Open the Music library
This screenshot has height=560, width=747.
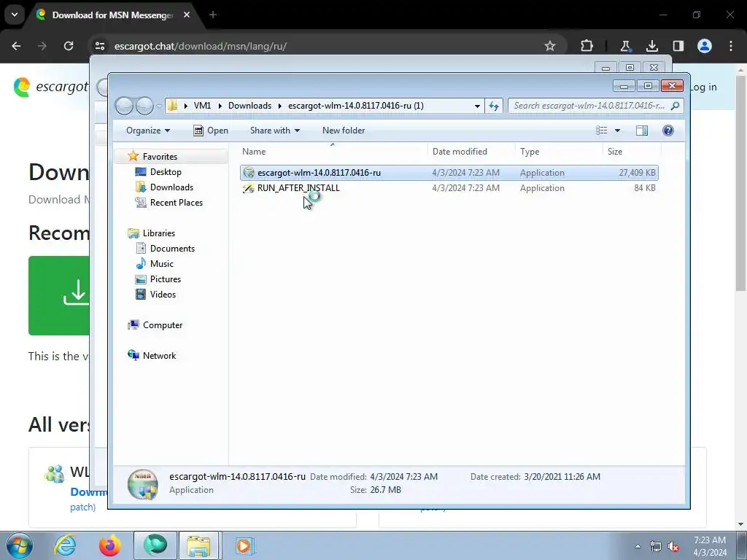pyautogui.click(x=161, y=264)
